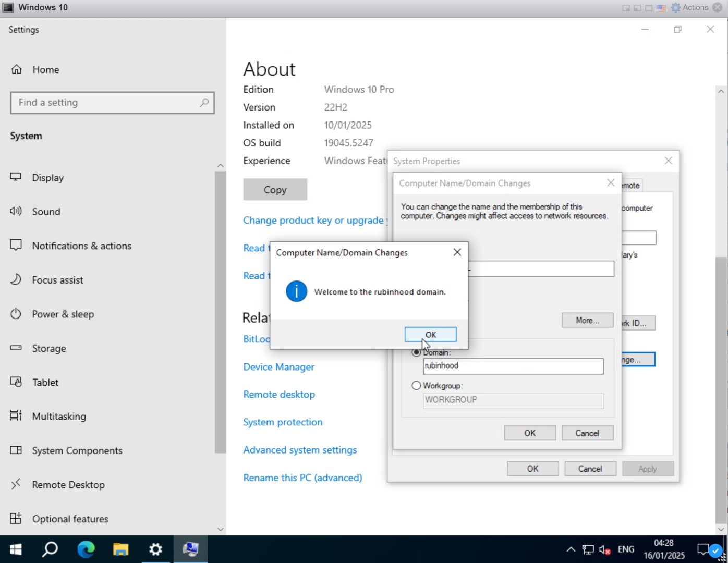Viewport: 728px width, 563px height.
Task: Click the Settings window restore button
Action: 677,29
